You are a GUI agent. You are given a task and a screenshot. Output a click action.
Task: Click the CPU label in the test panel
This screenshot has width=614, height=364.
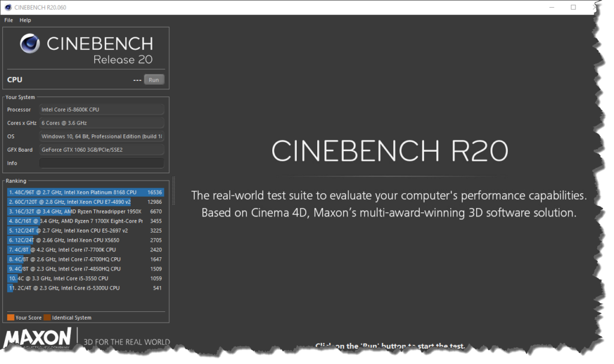[14, 80]
